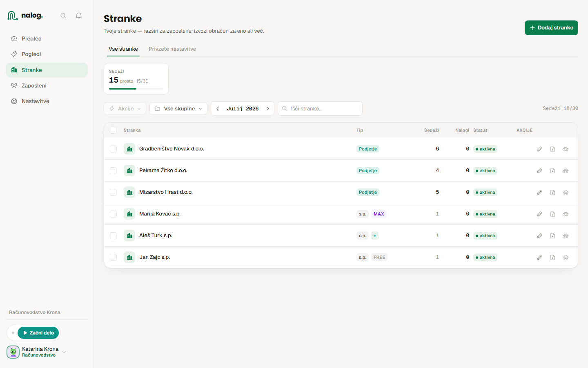Click Podjetje badge of Mizarstvo Hrast
588x368 pixels.
tap(368, 192)
